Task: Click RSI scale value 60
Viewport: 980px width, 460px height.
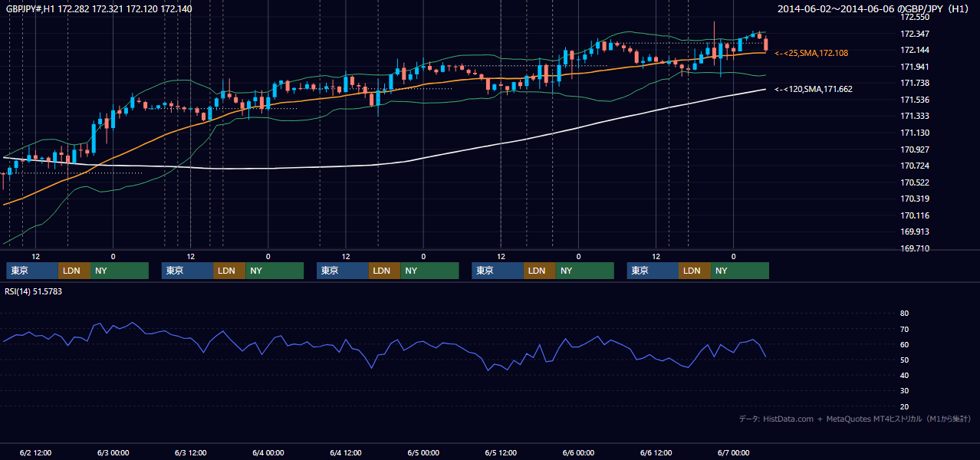Action: click(x=904, y=344)
